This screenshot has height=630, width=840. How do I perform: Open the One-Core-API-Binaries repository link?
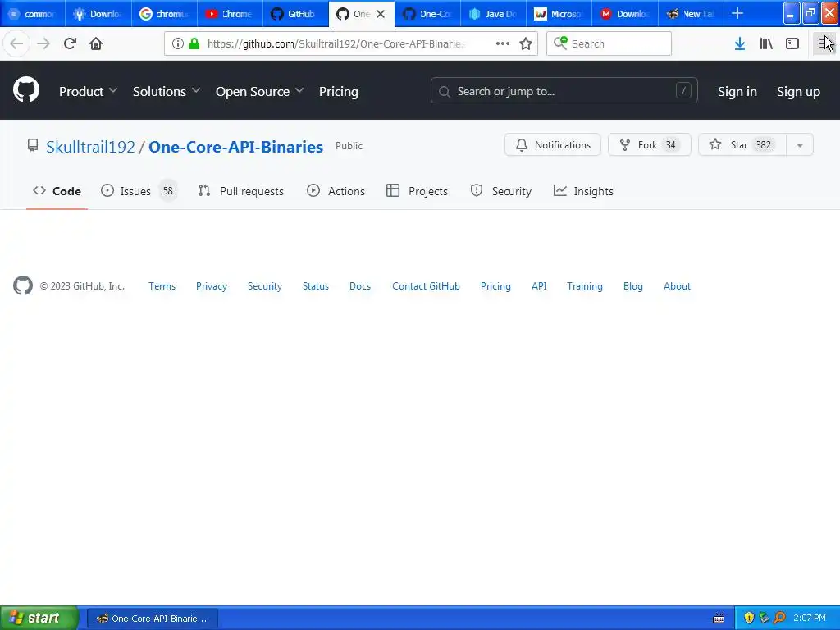click(x=235, y=147)
